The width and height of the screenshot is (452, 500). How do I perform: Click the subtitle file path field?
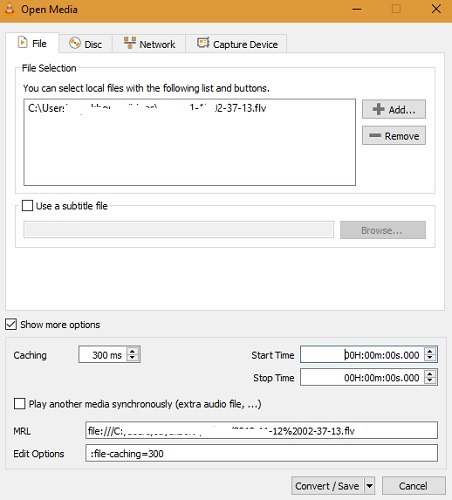(x=178, y=230)
